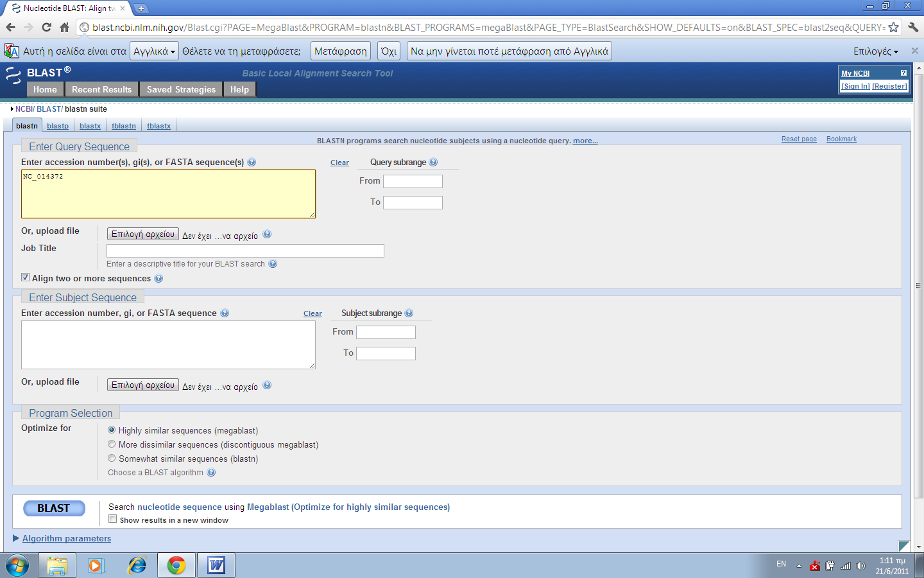Choose file for query sequence upload

coord(142,234)
